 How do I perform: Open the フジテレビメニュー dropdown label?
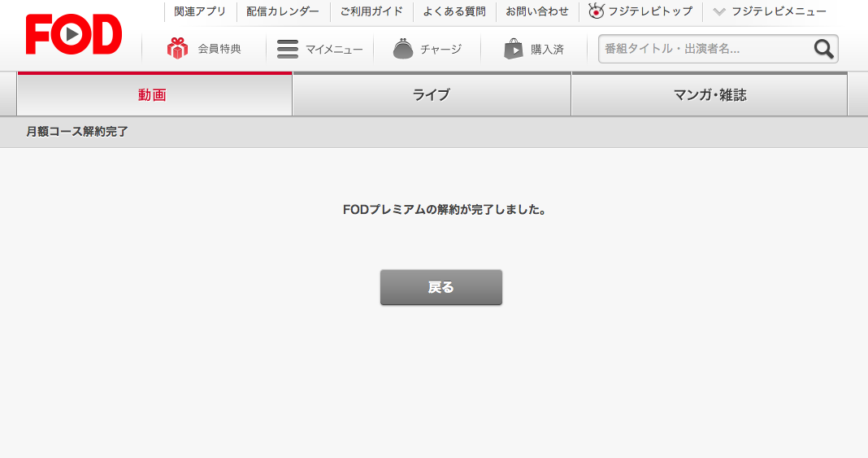[779, 11]
